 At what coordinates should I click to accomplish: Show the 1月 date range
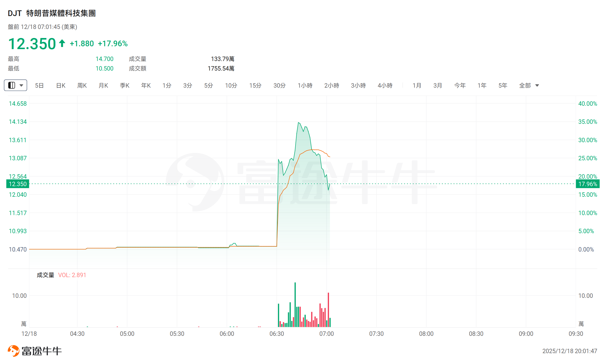(417, 86)
